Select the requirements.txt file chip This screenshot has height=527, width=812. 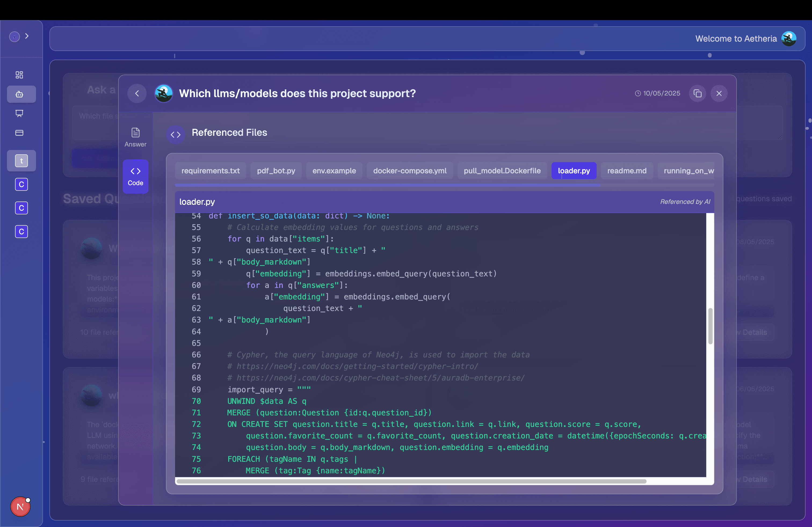click(x=210, y=171)
